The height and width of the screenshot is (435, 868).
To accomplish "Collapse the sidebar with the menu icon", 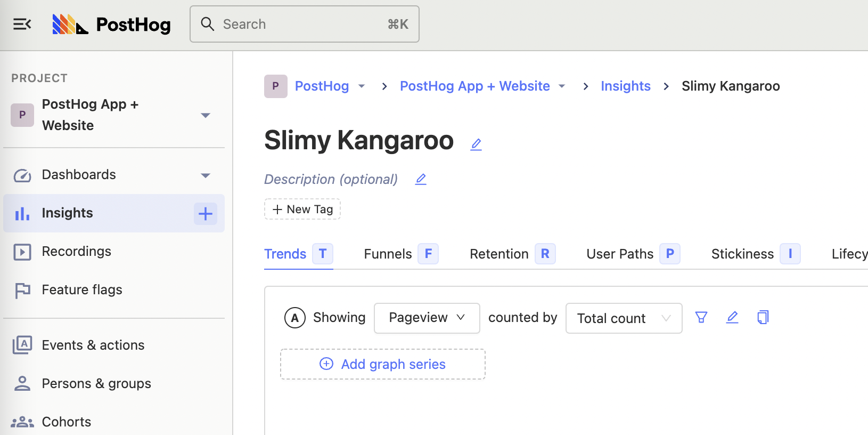I will [22, 24].
